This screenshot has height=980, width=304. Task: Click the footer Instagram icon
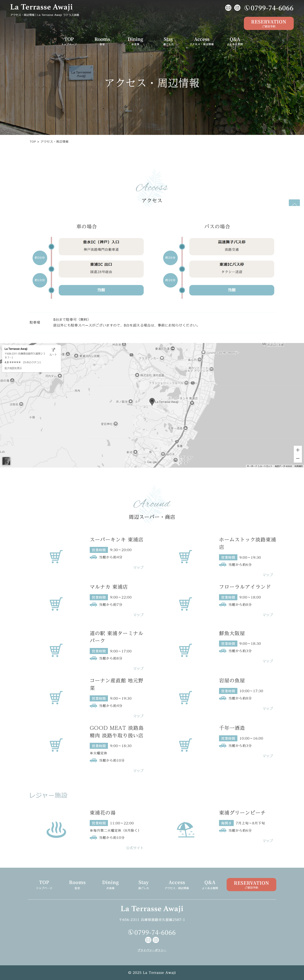(156, 940)
